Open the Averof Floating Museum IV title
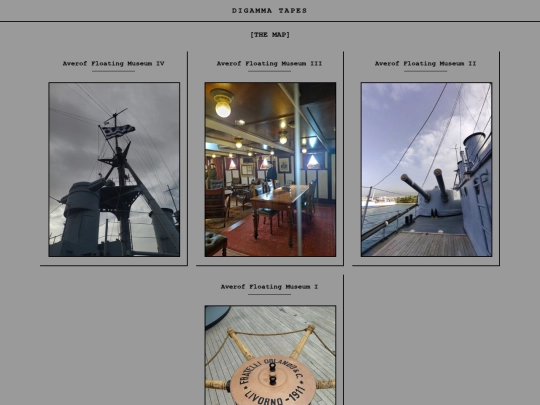The height and width of the screenshot is (405, 540). coord(113,64)
